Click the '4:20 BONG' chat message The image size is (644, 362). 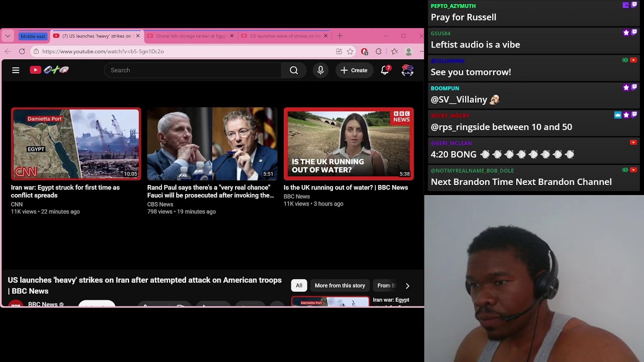502,154
